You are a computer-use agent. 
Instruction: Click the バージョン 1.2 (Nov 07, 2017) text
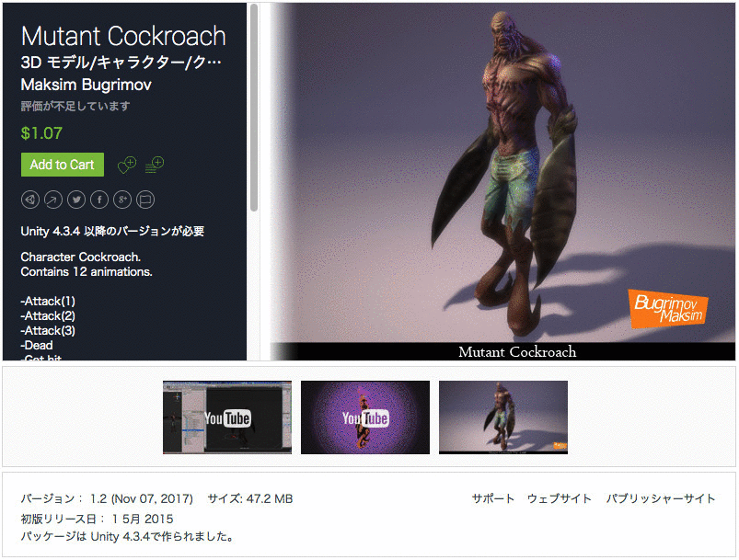pyautogui.click(x=107, y=498)
